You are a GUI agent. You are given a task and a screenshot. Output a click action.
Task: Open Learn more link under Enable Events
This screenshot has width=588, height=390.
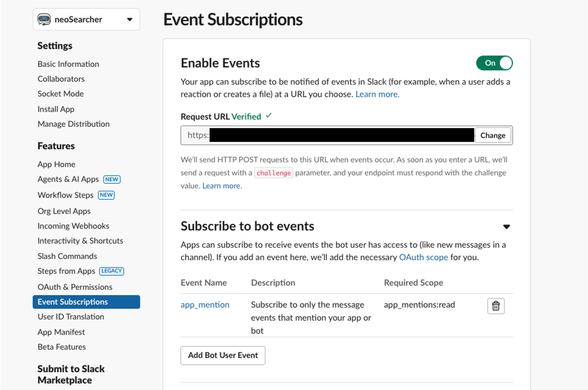(377, 94)
